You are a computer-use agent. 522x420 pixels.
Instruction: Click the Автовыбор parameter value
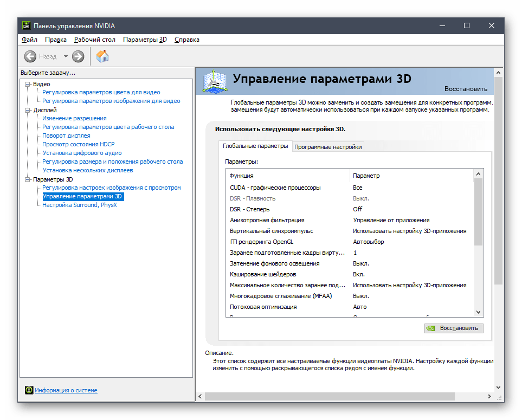point(368,242)
